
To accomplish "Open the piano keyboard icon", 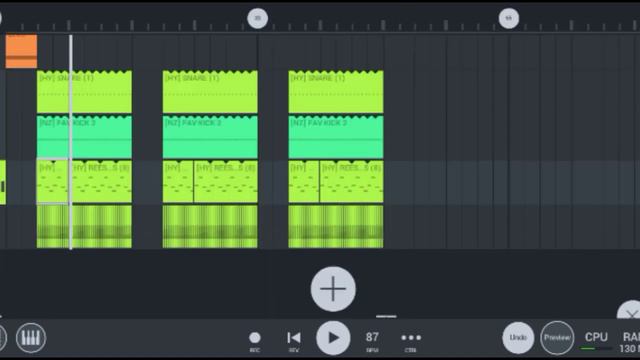I will [x=31, y=338].
